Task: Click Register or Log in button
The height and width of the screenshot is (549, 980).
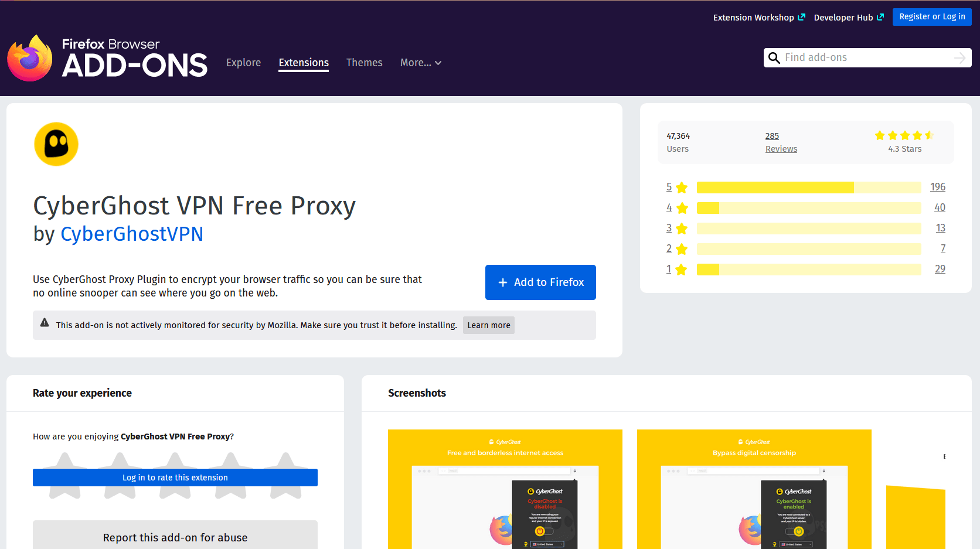Action: pyautogui.click(x=932, y=17)
